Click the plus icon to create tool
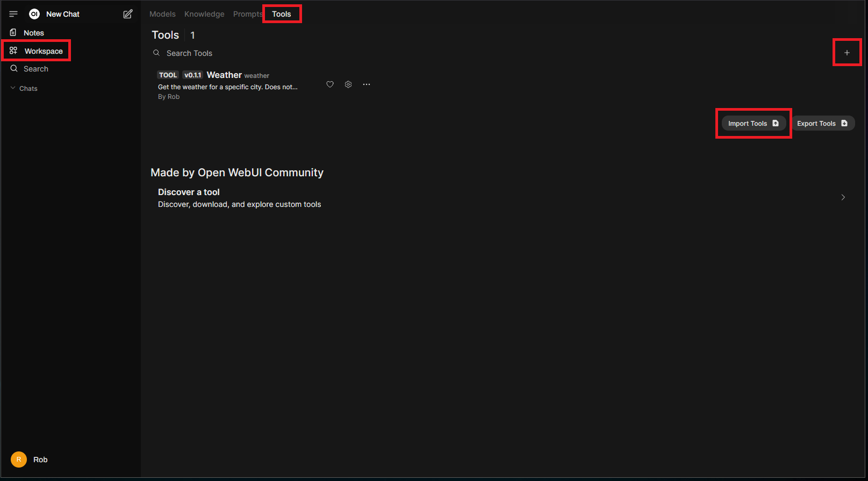 [x=847, y=53]
